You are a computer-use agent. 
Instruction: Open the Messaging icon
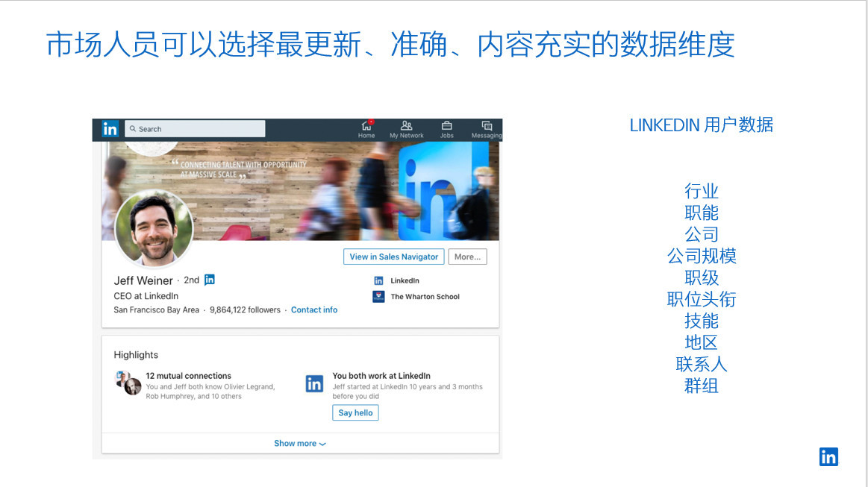click(487, 126)
